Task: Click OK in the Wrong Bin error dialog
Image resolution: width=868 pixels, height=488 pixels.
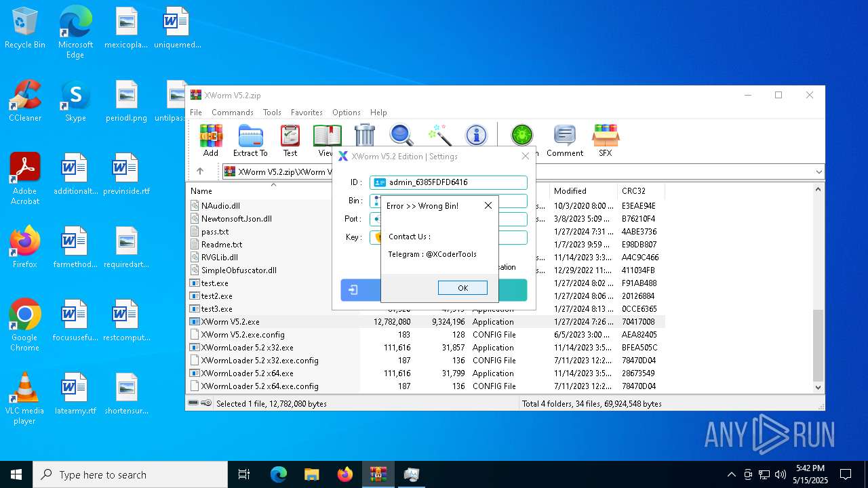Action: (x=462, y=288)
